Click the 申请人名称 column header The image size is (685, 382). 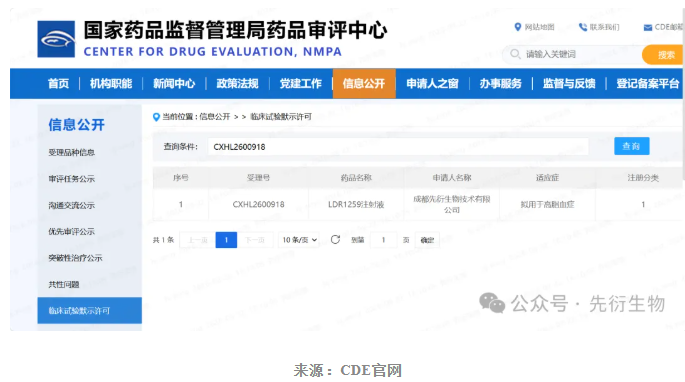click(x=452, y=177)
